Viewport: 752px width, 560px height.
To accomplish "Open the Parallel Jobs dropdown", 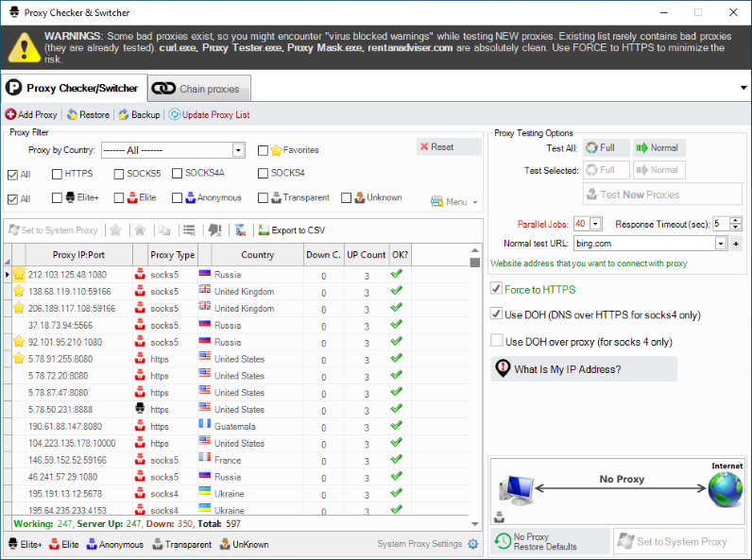I will click(595, 224).
